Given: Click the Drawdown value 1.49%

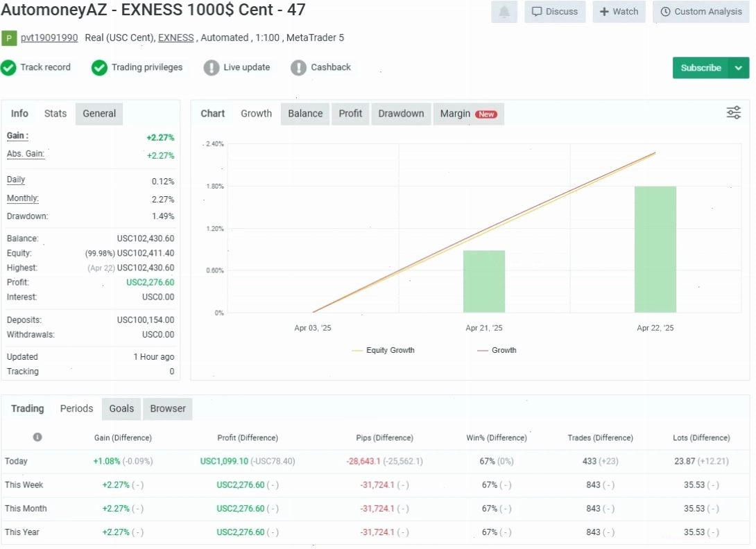Looking at the screenshot, I should click(163, 216).
